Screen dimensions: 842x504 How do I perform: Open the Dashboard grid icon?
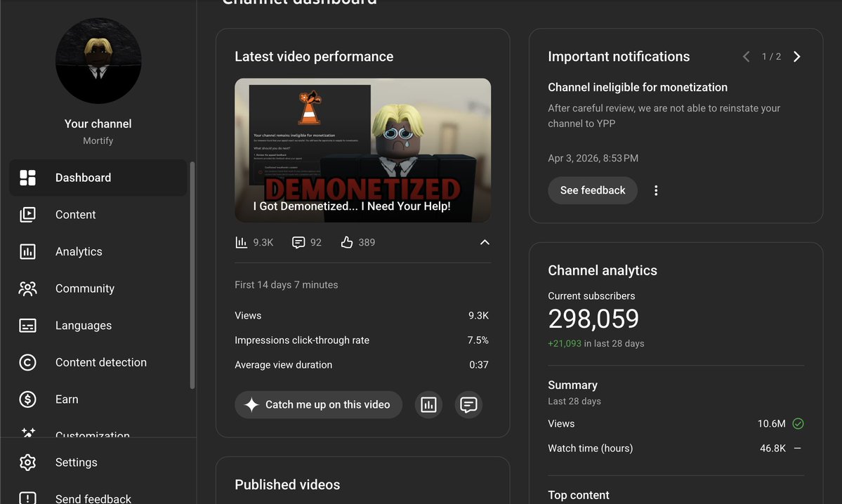[27, 178]
